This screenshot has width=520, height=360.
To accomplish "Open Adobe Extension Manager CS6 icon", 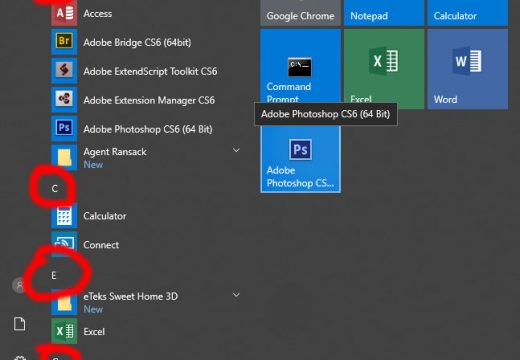I will click(64, 99).
